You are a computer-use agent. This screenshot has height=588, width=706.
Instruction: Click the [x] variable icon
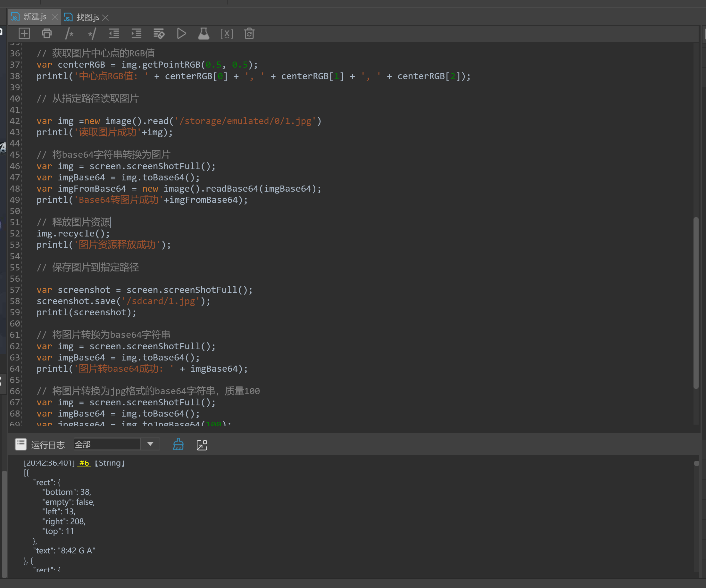pyautogui.click(x=227, y=34)
